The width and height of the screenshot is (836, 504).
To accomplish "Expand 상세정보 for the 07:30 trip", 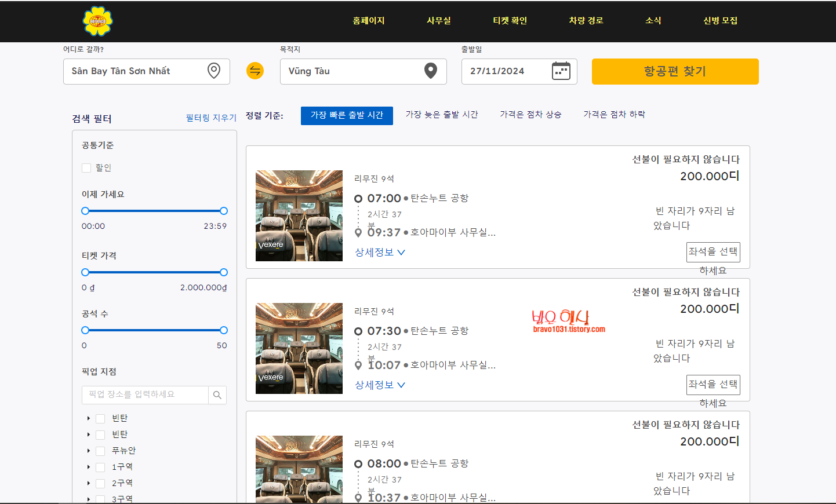I will pos(380,385).
